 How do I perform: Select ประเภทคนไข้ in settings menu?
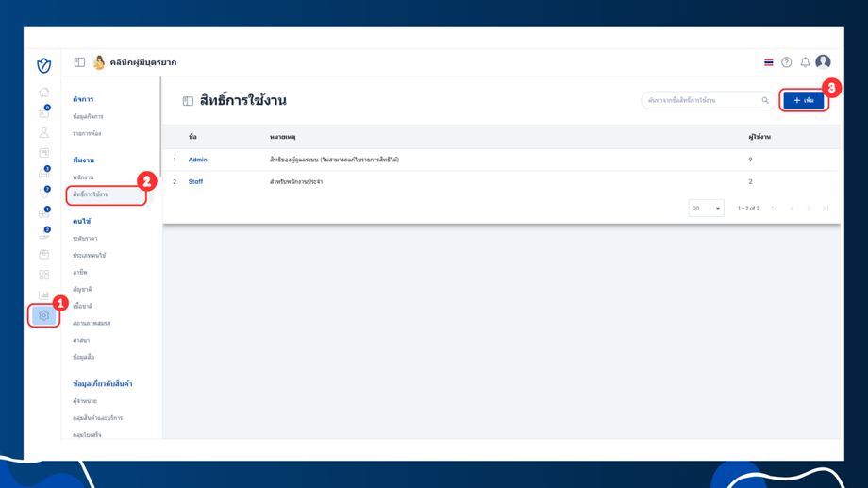pos(89,256)
